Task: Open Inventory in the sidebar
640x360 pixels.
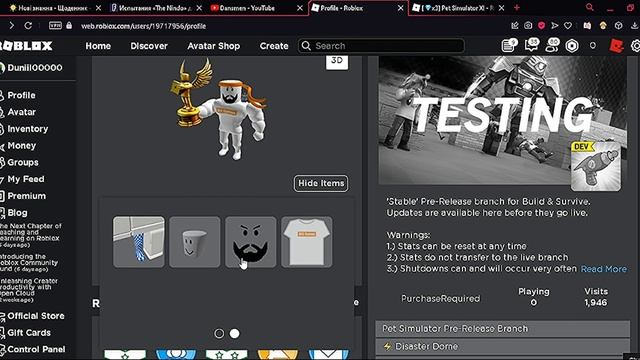Action: point(27,129)
